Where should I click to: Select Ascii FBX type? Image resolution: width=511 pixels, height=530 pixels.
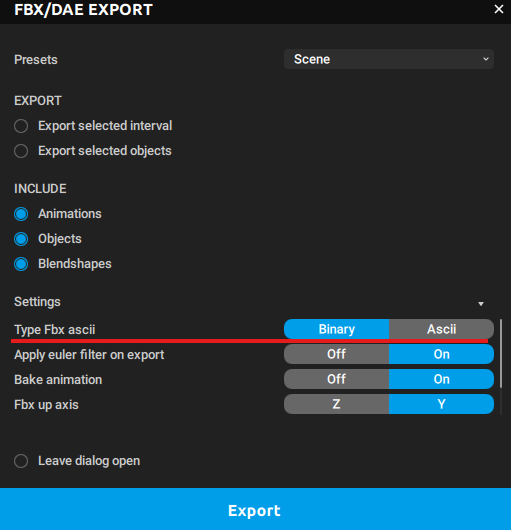coord(441,329)
